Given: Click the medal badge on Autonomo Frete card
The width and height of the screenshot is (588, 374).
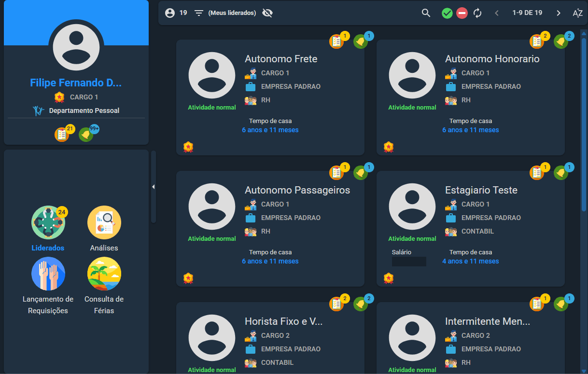Looking at the screenshot, I should pyautogui.click(x=188, y=147).
